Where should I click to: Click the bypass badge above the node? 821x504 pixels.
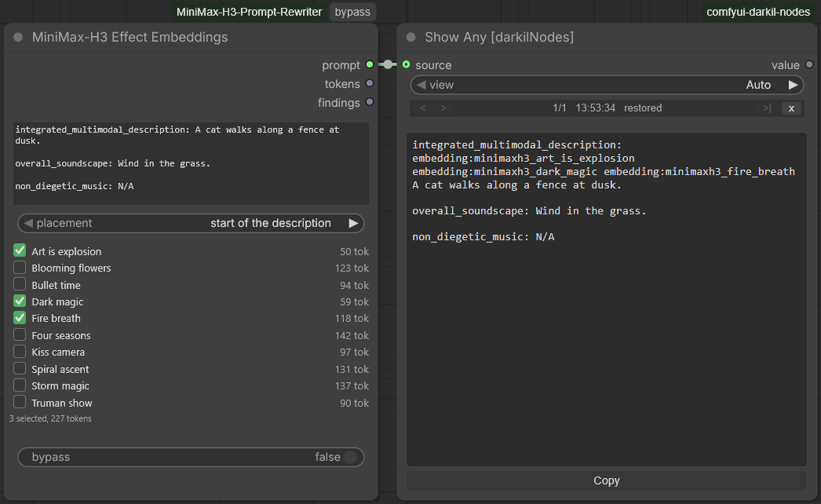point(352,12)
